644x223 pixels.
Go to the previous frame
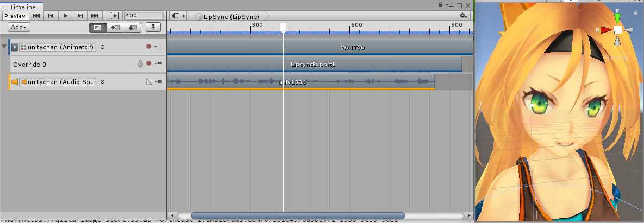pyautogui.click(x=51, y=16)
